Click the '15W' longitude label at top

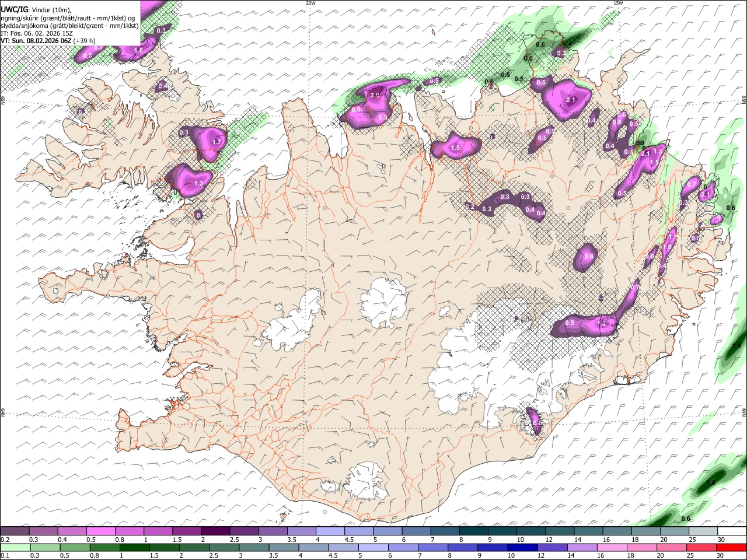(618, 3)
